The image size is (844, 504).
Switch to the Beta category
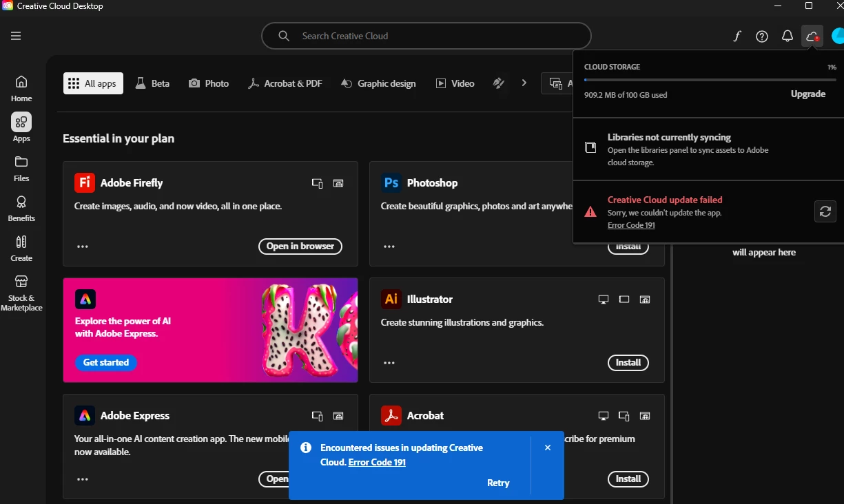[x=152, y=83]
